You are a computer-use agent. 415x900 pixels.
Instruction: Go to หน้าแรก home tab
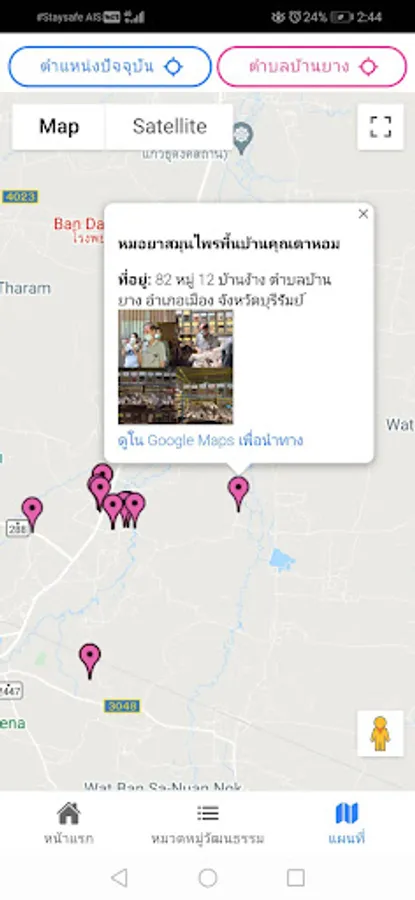[68, 824]
